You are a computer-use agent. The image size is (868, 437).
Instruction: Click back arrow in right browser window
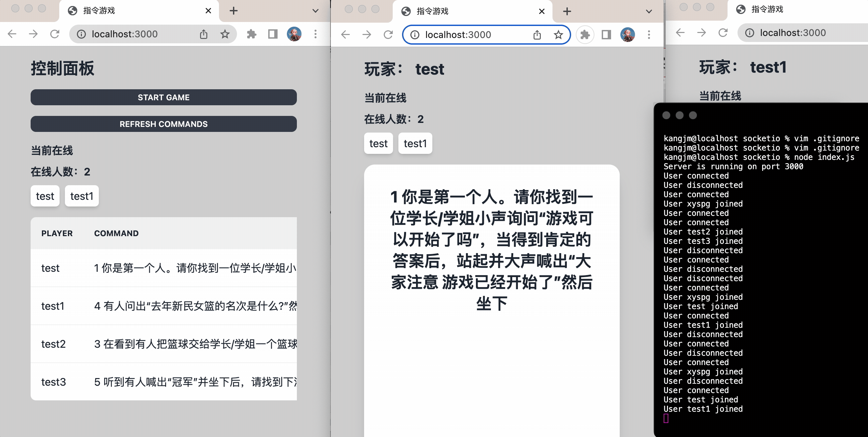[x=680, y=33]
